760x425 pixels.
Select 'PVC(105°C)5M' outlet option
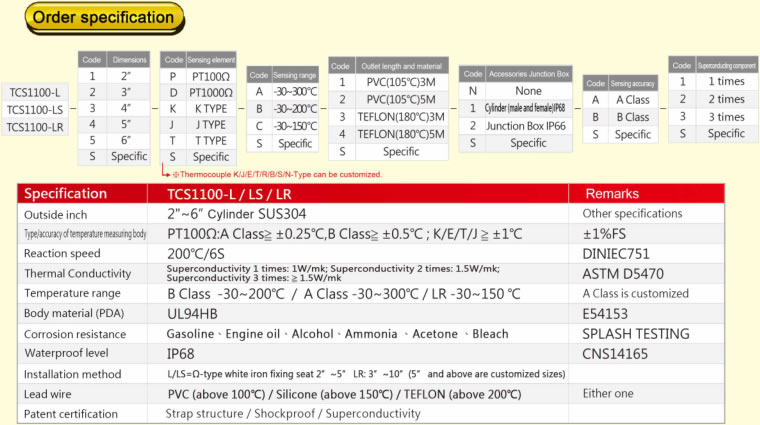click(x=401, y=99)
